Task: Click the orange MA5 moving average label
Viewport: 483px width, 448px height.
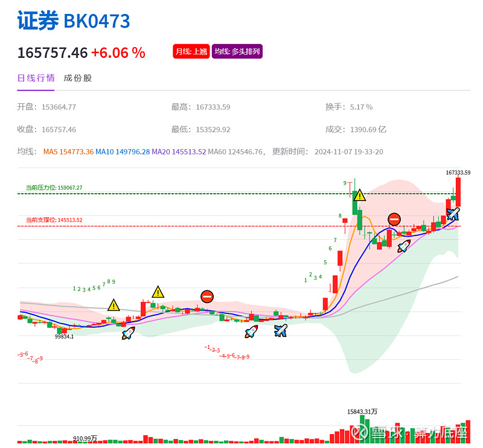Action: point(68,152)
